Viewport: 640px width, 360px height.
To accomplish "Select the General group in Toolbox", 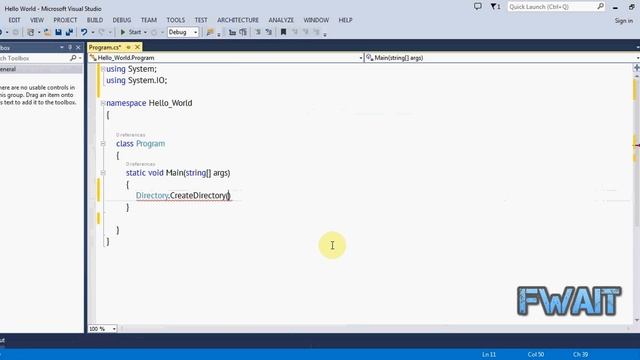I will pyautogui.click(x=41, y=69).
